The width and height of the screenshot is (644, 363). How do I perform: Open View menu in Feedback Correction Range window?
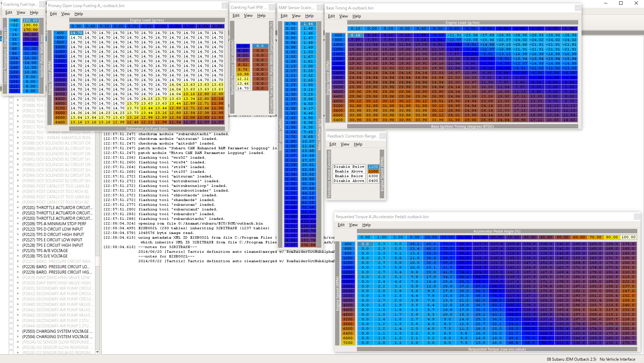coord(345,144)
